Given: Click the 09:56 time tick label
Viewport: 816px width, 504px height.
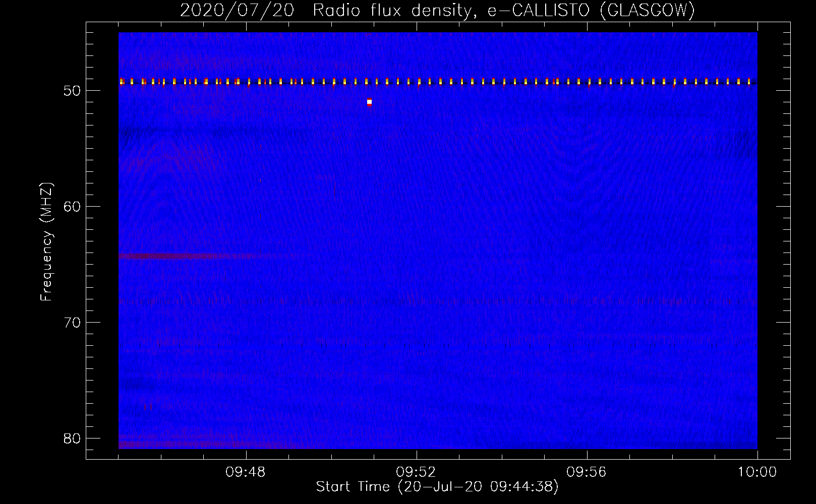Looking at the screenshot, I should pos(587,472).
